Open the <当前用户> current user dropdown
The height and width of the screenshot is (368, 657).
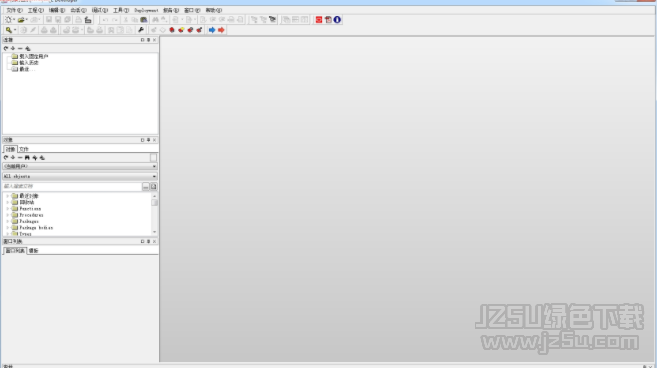coord(80,166)
